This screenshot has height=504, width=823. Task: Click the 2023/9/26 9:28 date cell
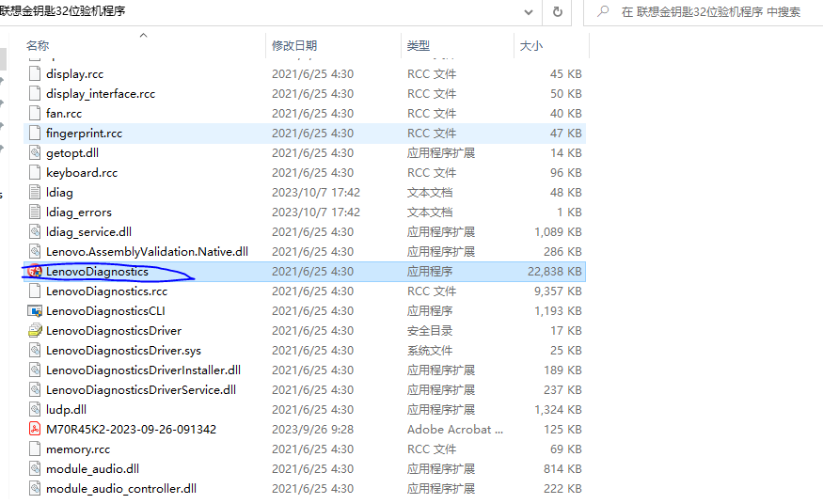click(313, 430)
